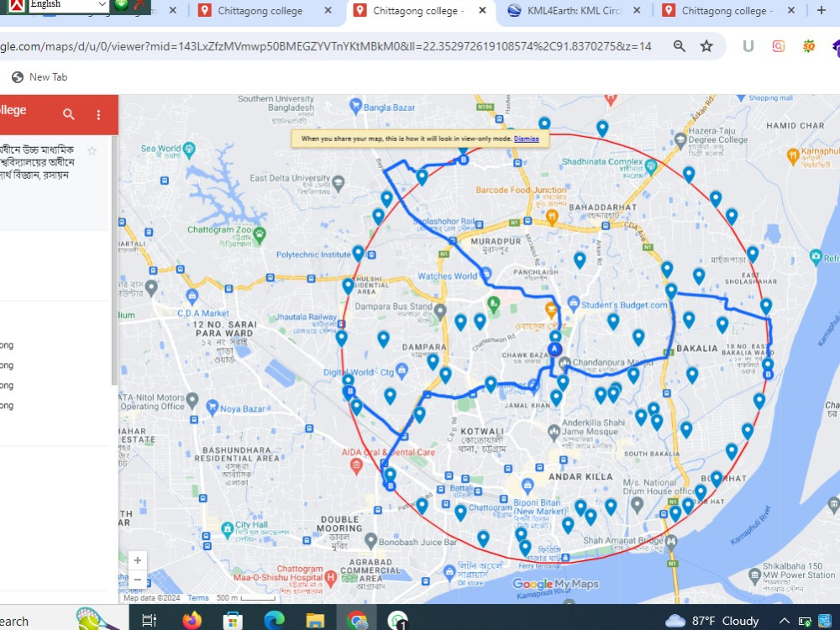Click the Karnaphuli restaurant icon at right edge
The image size is (840, 630).
point(793,156)
